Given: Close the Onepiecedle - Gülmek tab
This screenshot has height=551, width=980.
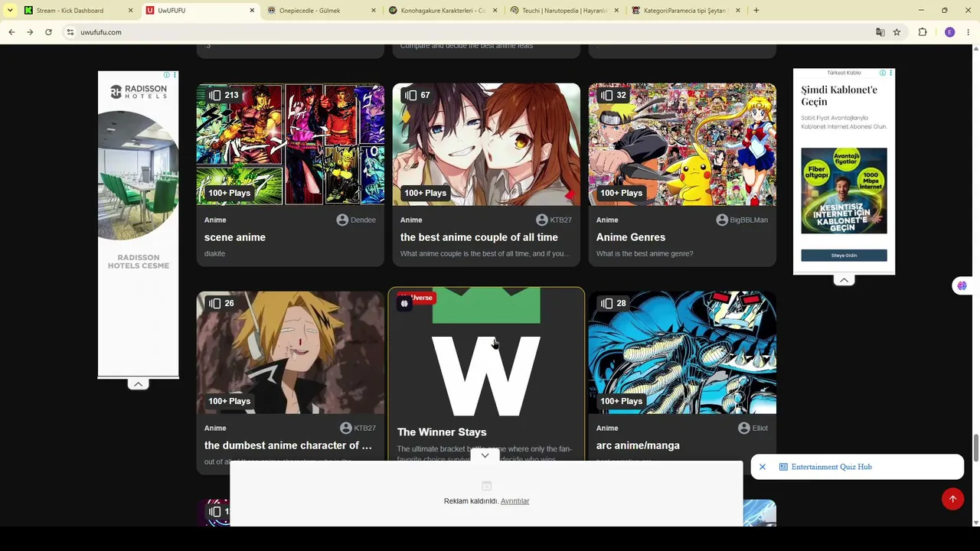Looking at the screenshot, I should [374, 11].
